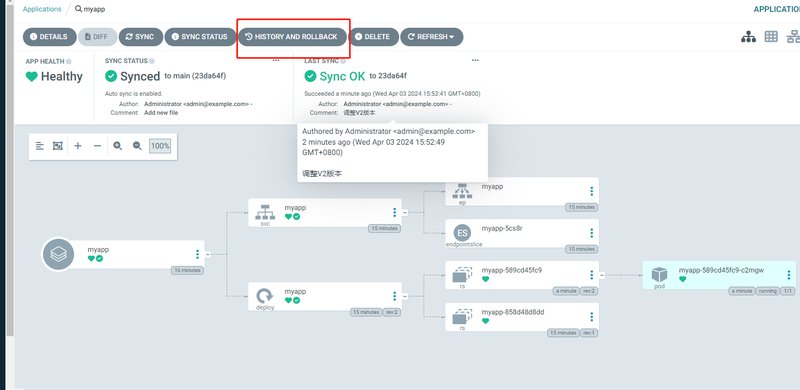Collapse the myapp service node children
This screenshot has width=800, height=390.
405,212
